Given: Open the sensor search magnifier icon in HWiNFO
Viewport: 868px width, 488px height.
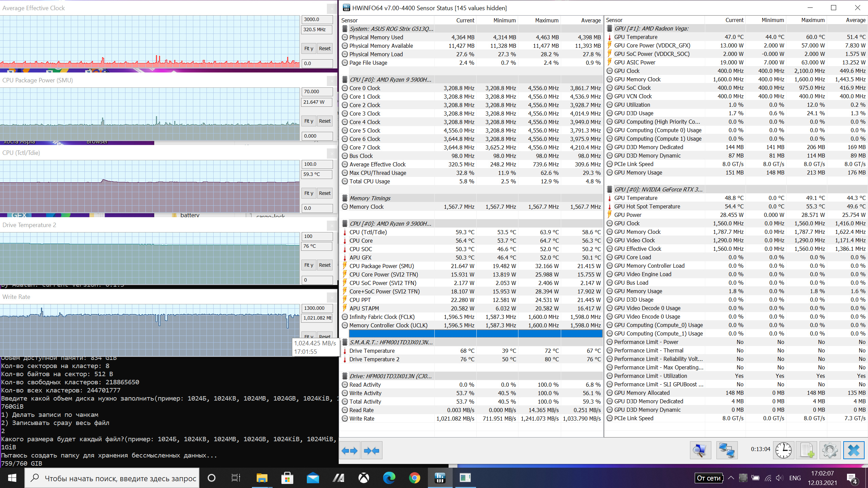Looking at the screenshot, I should pos(700,450).
